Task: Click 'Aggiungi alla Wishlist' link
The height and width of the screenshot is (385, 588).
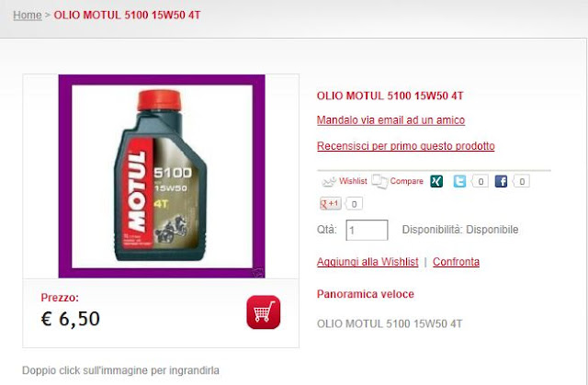Action: [367, 262]
